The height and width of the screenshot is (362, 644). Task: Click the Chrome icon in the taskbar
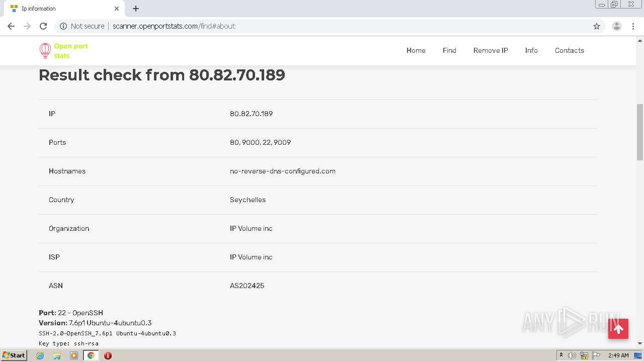pyautogui.click(x=91, y=355)
